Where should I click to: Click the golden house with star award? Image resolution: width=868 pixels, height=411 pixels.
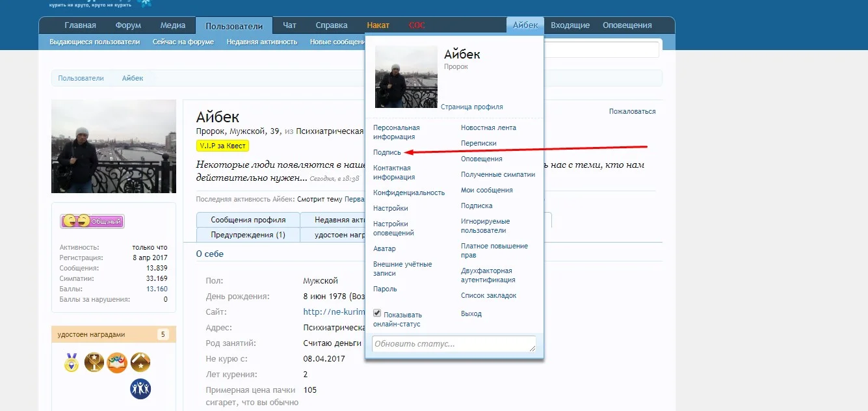click(x=139, y=363)
